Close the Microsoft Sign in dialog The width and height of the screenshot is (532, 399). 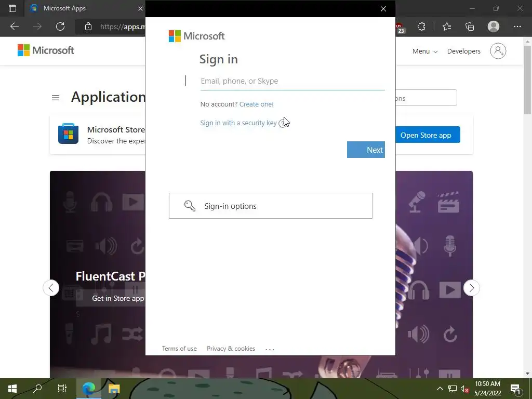click(383, 9)
